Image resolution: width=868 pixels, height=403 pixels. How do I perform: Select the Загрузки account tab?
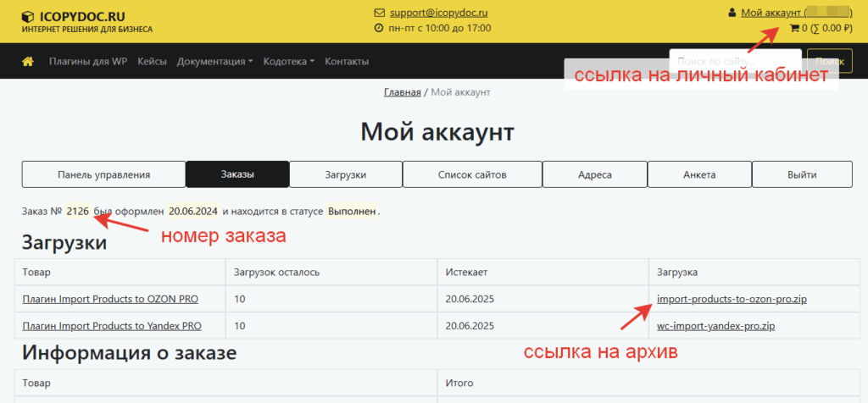pos(345,174)
